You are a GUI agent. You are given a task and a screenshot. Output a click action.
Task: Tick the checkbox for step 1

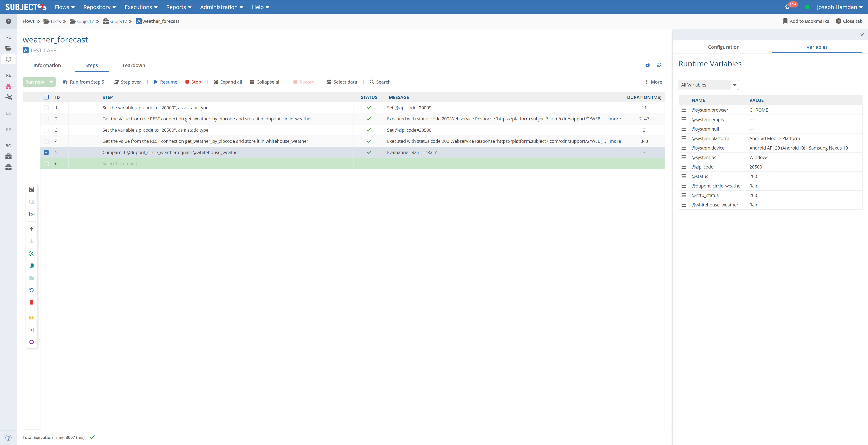click(46, 108)
